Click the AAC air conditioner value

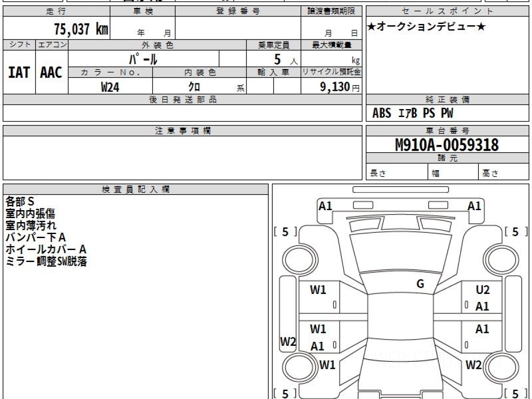[51, 72]
